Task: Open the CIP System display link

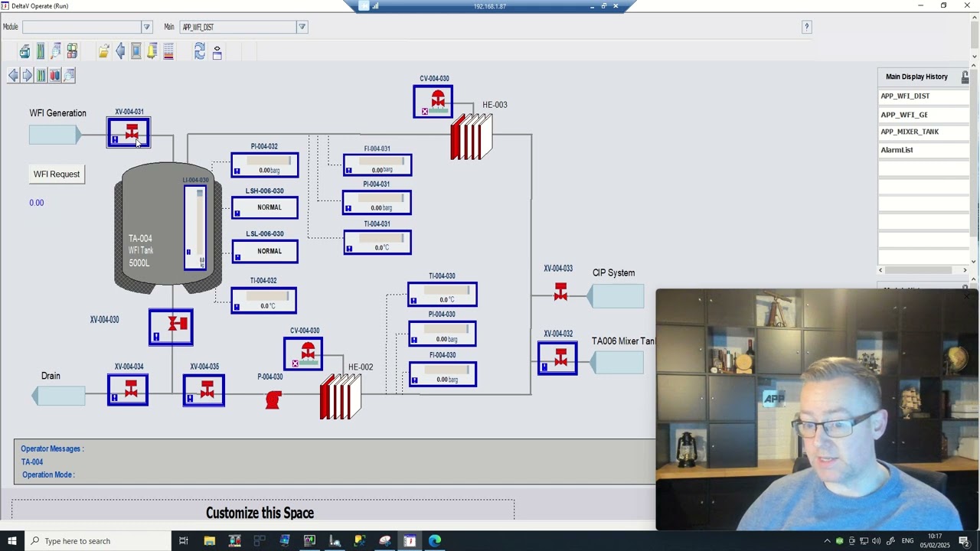Action: (x=616, y=296)
